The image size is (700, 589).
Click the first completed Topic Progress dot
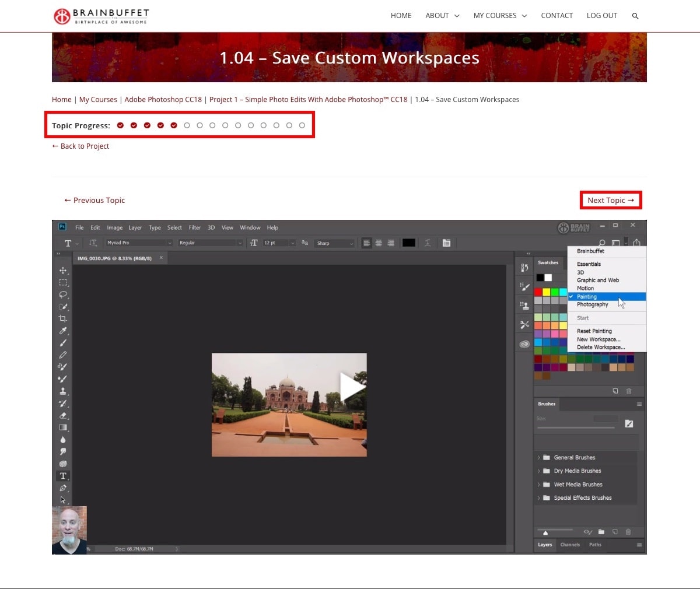coord(121,125)
